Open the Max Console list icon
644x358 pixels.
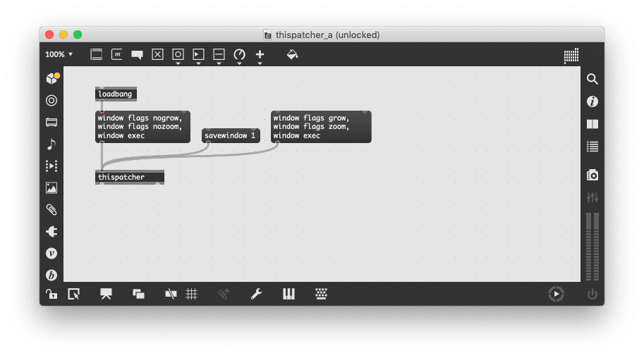click(592, 147)
